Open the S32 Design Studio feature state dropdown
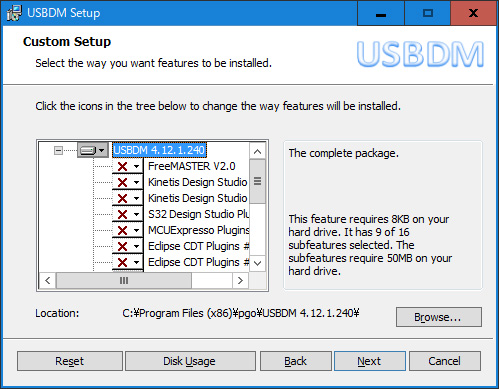499x389 pixels. (128, 214)
